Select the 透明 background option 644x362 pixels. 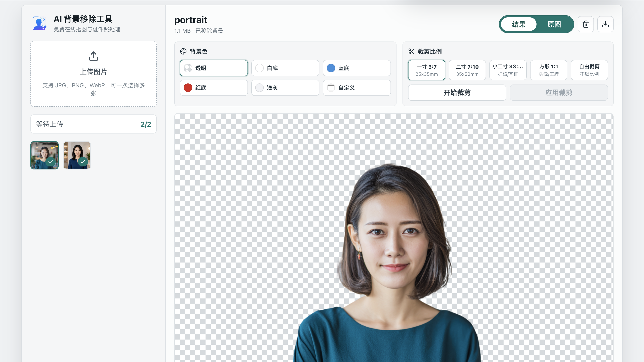(214, 68)
